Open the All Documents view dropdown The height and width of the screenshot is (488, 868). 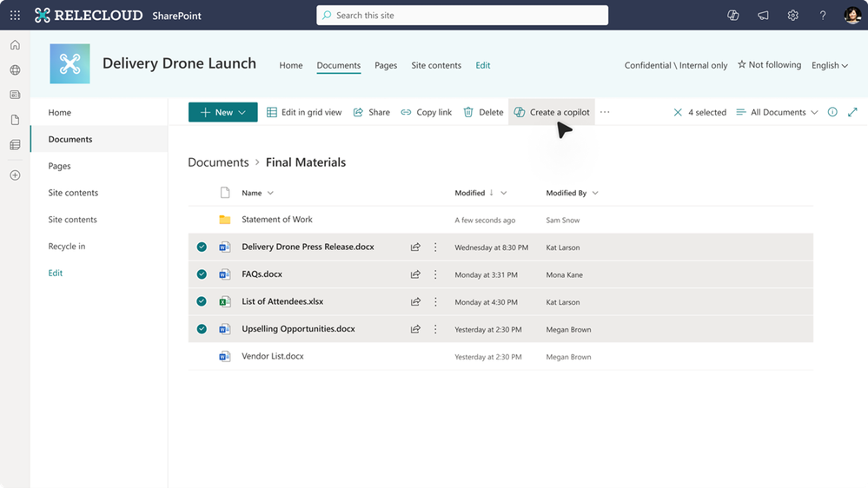click(778, 112)
